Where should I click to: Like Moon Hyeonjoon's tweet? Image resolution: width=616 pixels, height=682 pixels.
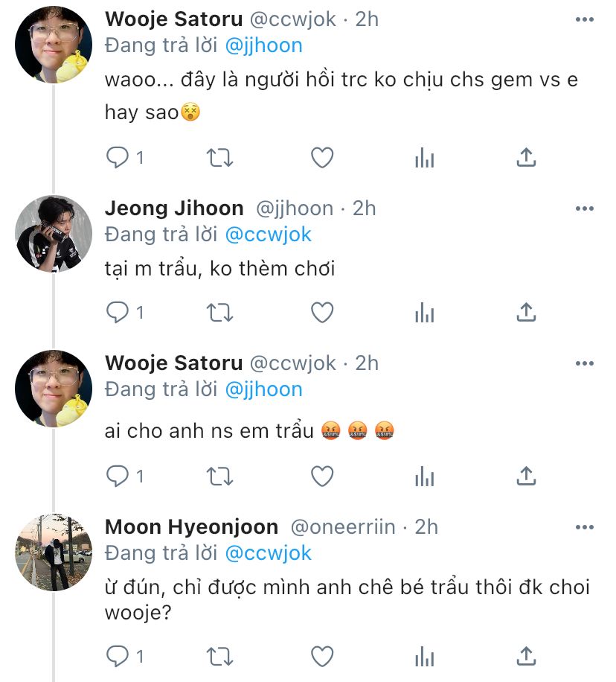321,656
